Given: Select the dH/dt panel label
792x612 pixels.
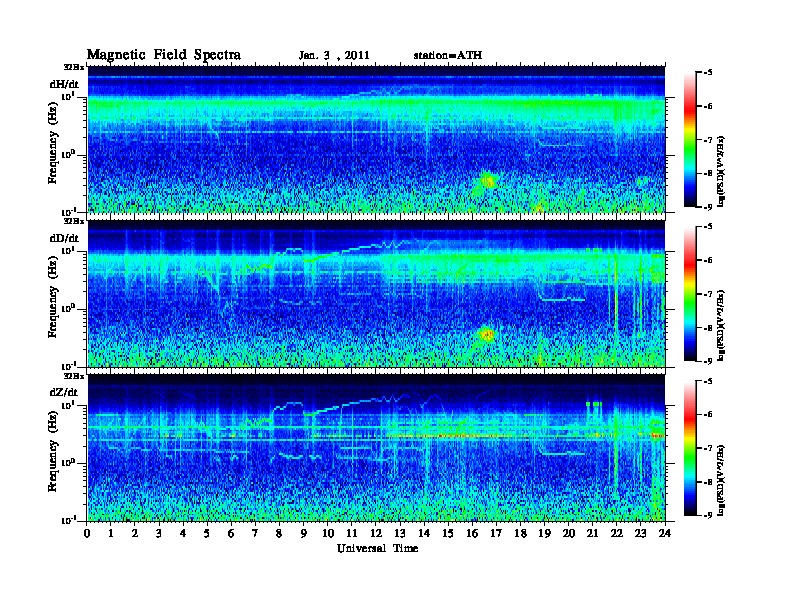Looking at the screenshot, I should [64, 84].
